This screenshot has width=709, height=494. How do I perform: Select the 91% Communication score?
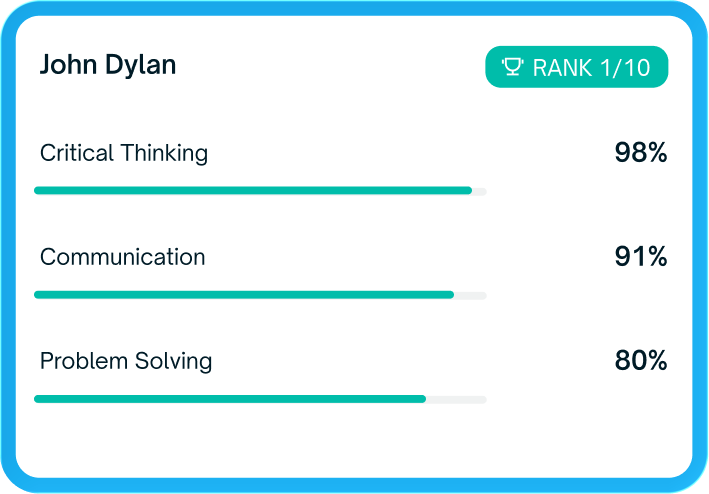[640, 257]
